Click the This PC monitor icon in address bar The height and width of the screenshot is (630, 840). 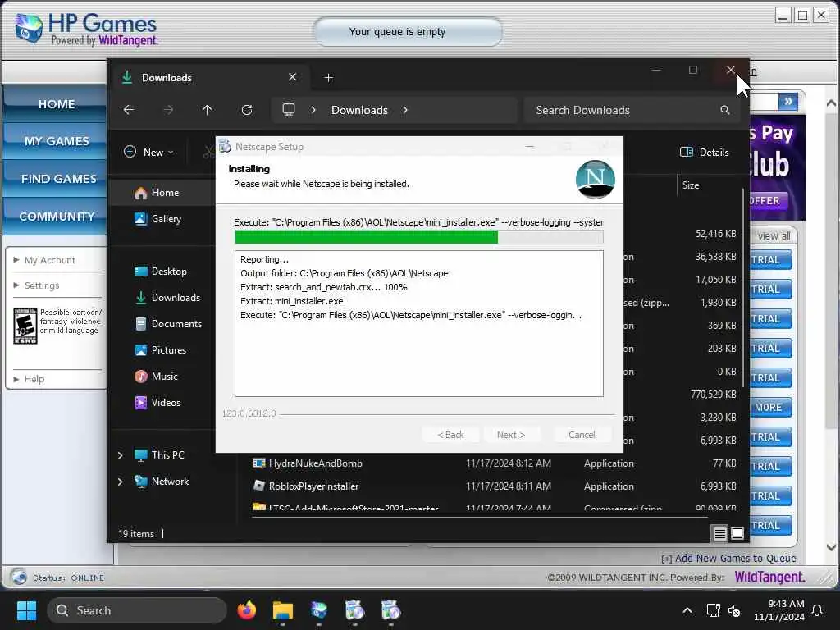289,110
